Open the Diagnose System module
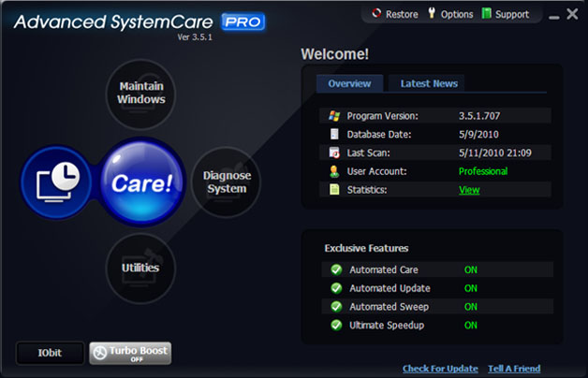The image size is (588, 378). point(227,182)
